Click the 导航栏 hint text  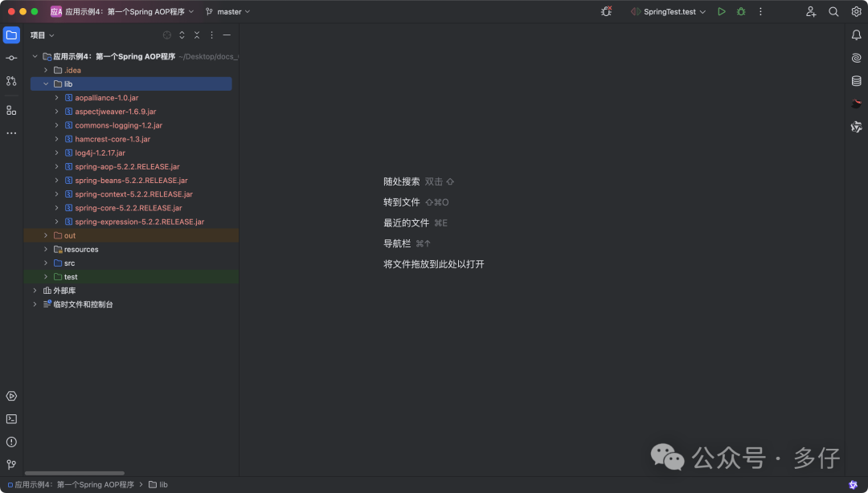pos(397,243)
